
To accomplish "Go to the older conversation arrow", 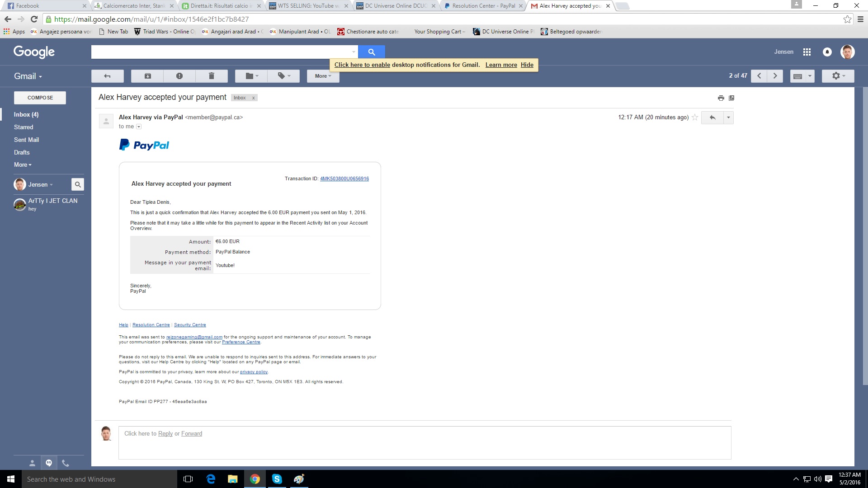I will 775,76.
